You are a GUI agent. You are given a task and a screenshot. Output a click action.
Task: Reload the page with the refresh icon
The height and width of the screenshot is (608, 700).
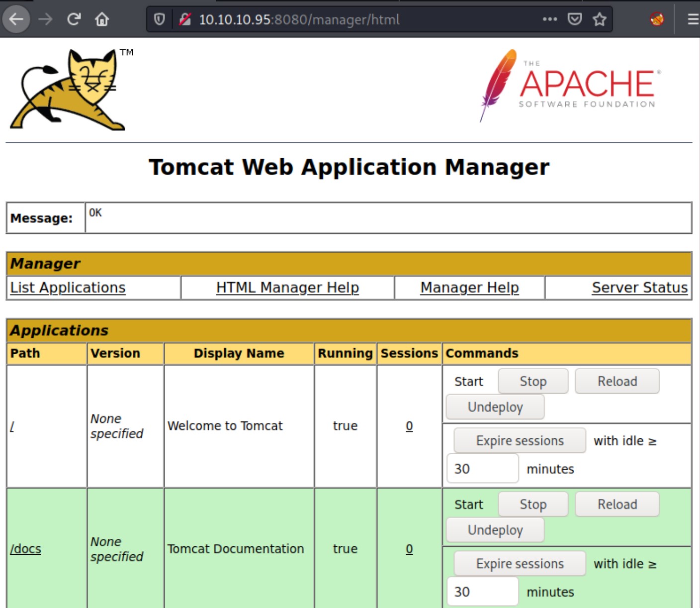point(74,19)
